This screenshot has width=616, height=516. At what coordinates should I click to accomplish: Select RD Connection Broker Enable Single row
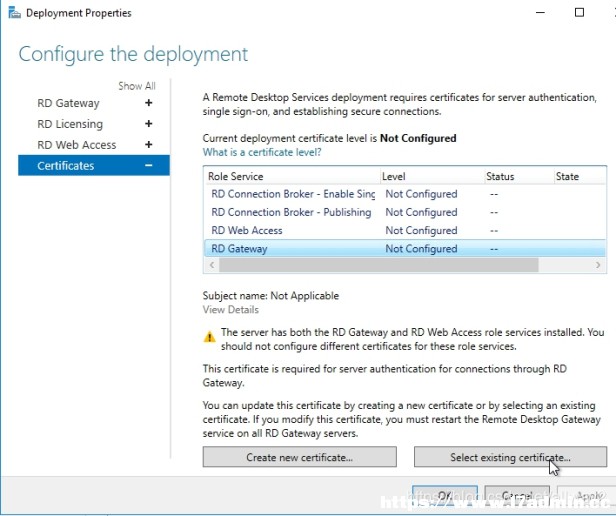pos(405,194)
